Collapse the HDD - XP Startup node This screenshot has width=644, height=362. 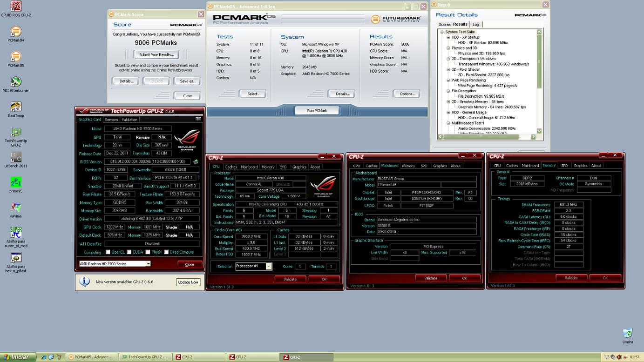pos(448,37)
